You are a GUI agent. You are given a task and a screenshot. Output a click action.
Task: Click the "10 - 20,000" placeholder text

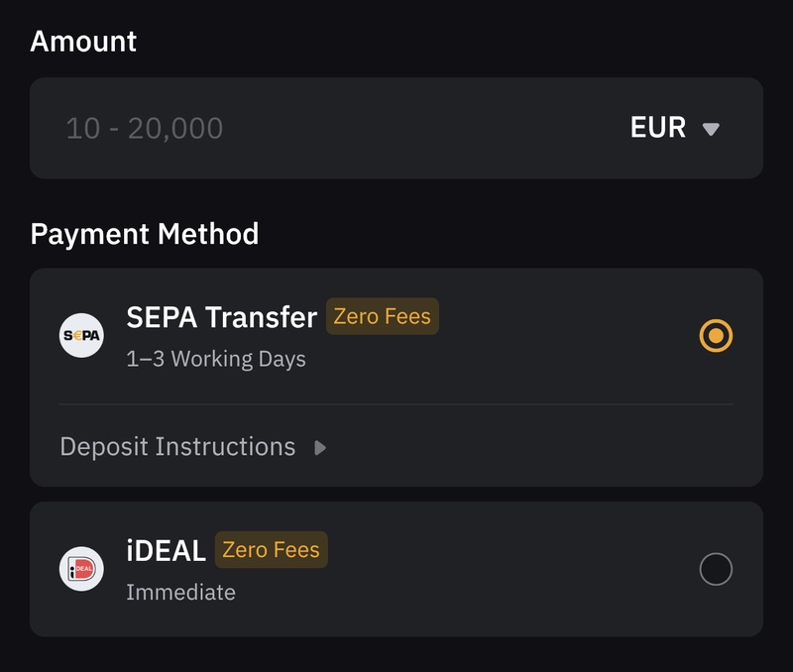(x=145, y=128)
